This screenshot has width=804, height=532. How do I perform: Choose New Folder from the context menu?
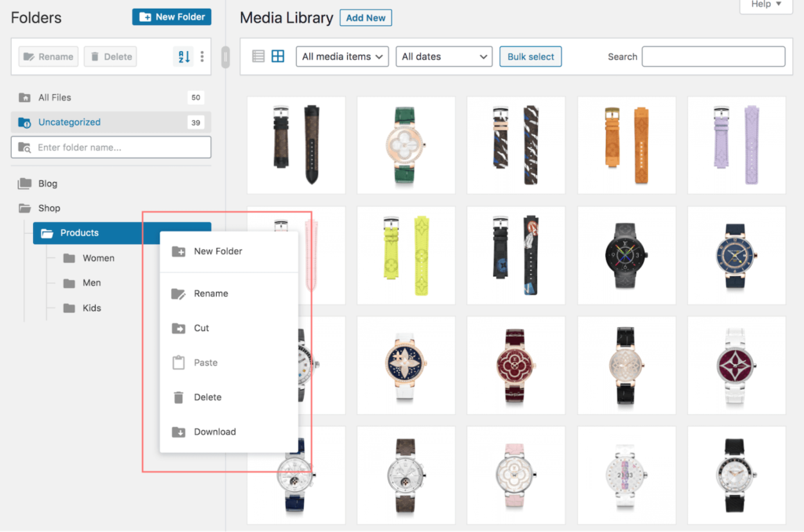click(217, 251)
